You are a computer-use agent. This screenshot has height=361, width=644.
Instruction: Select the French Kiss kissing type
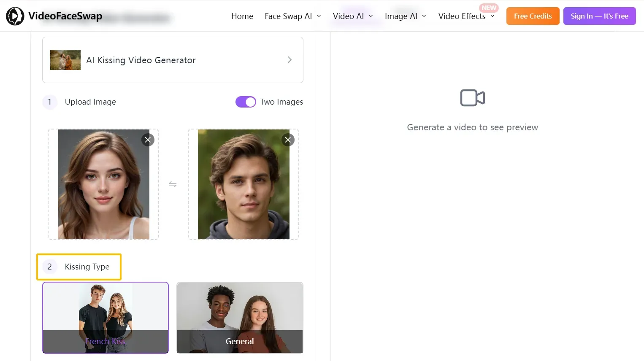click(105, 318)
